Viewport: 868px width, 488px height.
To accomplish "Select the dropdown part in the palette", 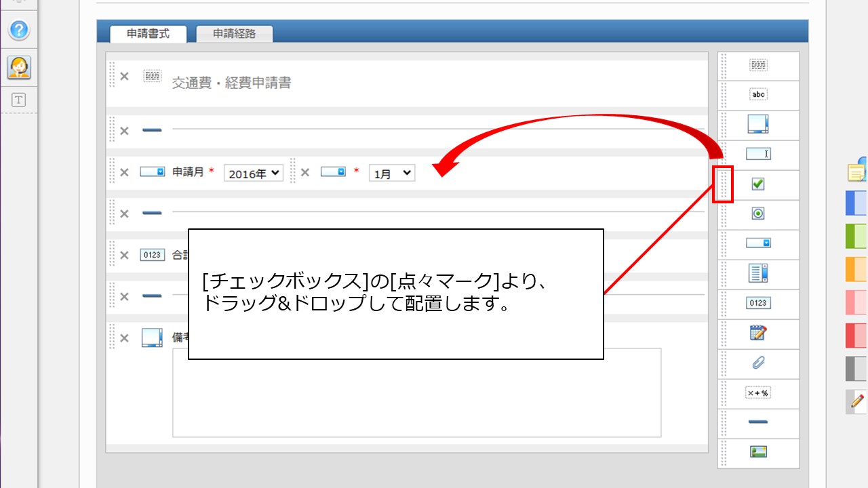I will [758, 243].
